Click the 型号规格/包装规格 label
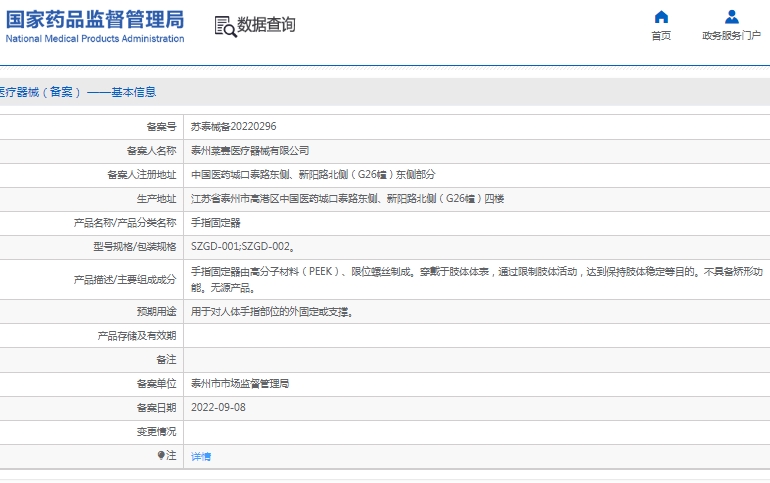 tap(135, 246)
